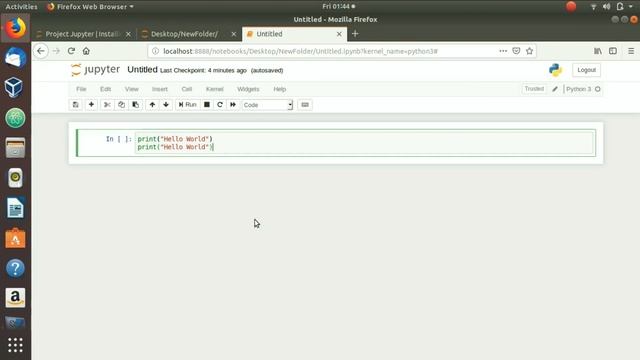Cut selected cells with scissors icon

tap(107, 105)
